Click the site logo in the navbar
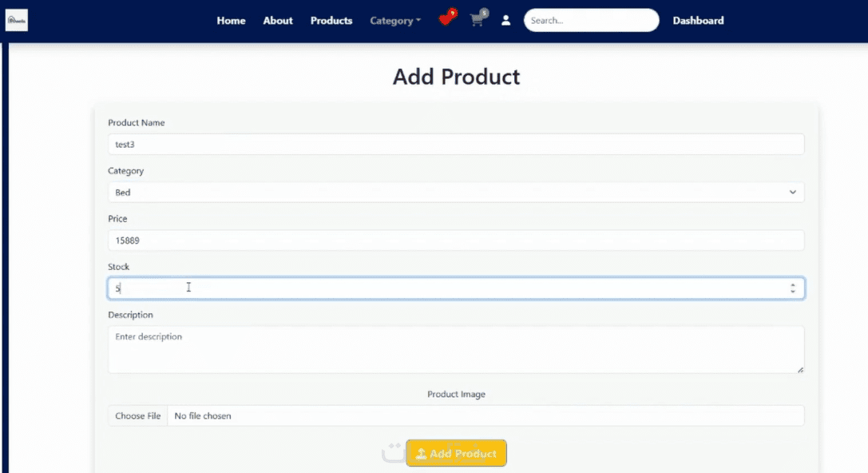The width and height of the screenshot is (868, 473). [x=17, y=21]
